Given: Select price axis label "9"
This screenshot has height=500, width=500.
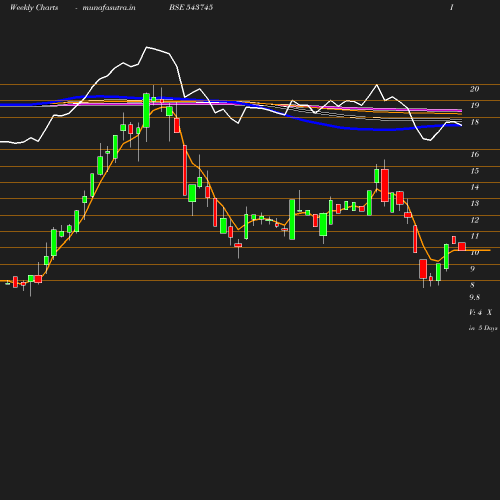Looking at the screenshot, I should pos(472,269).
